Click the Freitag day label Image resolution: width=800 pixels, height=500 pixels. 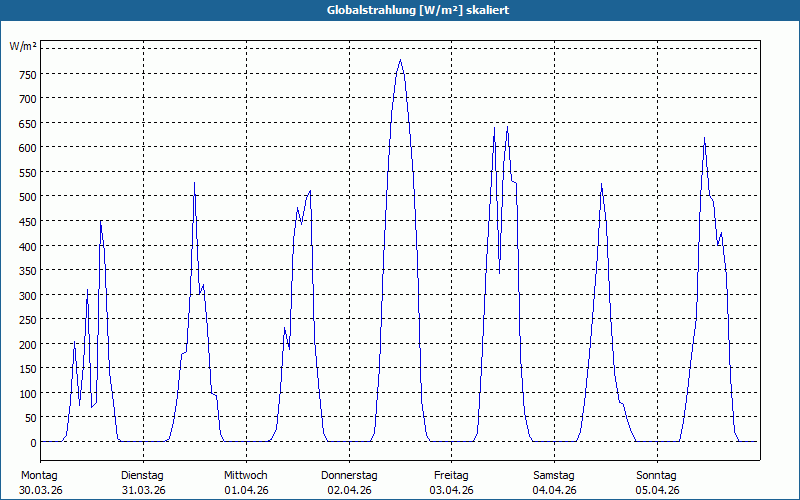point(451,476)
